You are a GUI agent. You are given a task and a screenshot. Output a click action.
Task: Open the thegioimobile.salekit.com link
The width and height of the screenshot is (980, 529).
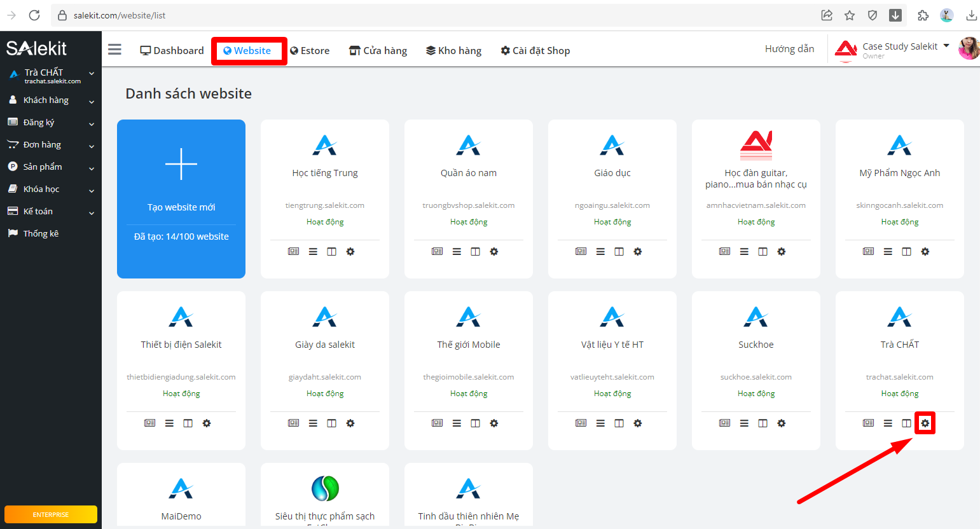point(469,377)
